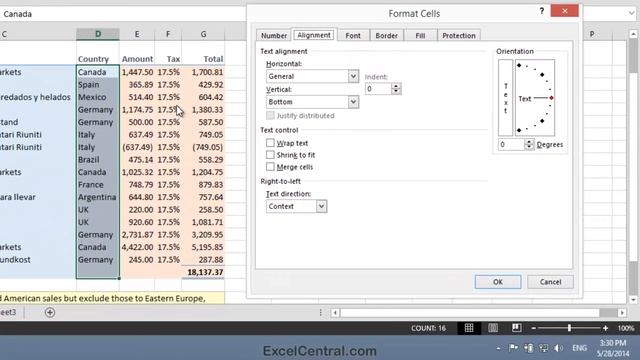Add a new sheet with plus icon

point(50,312)
